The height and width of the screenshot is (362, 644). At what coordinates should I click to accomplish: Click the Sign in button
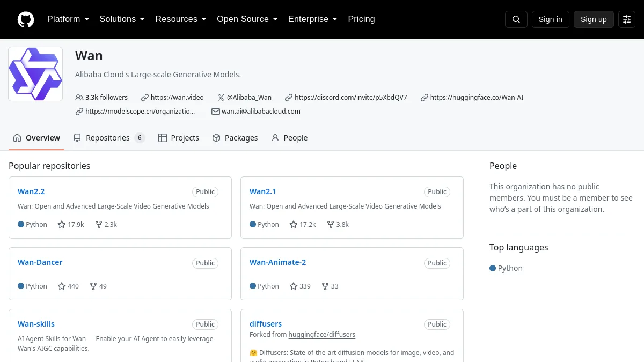(550, 19)
